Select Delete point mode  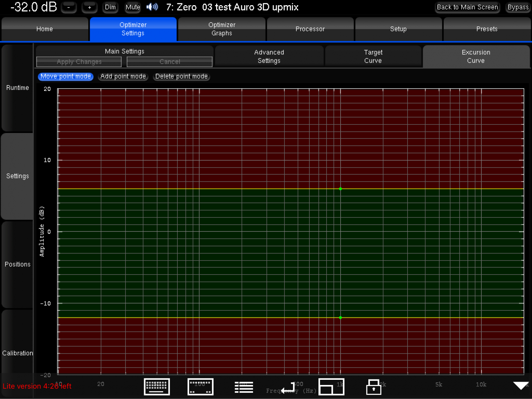click(x=181, y=76)
